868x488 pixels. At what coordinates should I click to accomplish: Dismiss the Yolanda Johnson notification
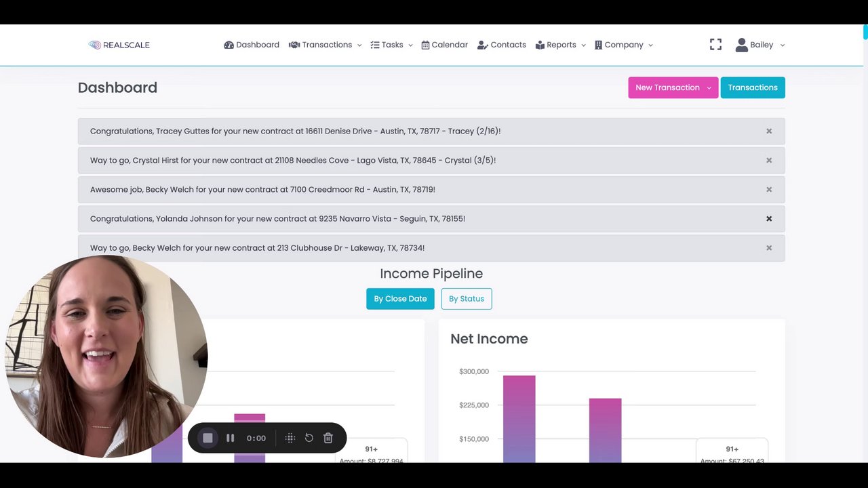pos(769,218)
